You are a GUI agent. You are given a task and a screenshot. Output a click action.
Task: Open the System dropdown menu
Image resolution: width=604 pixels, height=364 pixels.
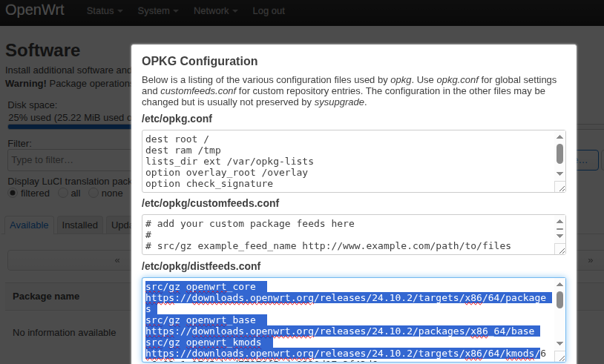pos(158,11)
